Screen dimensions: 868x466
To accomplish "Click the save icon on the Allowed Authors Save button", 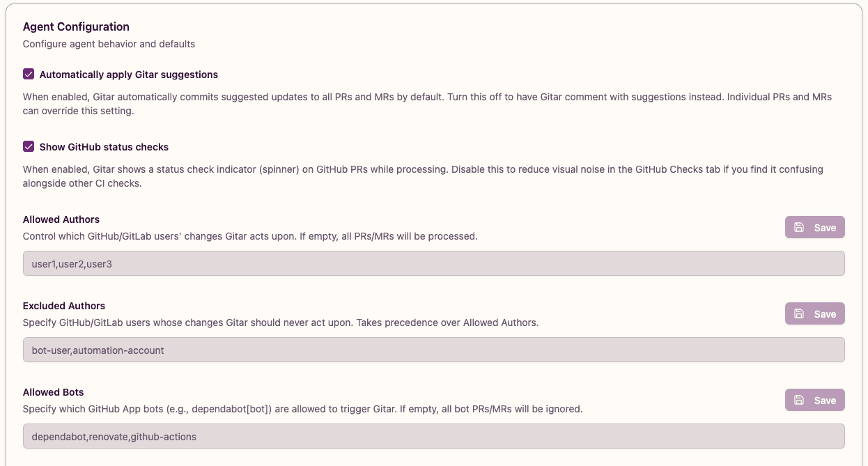I will pyautogui.click(x=798, y=227).
